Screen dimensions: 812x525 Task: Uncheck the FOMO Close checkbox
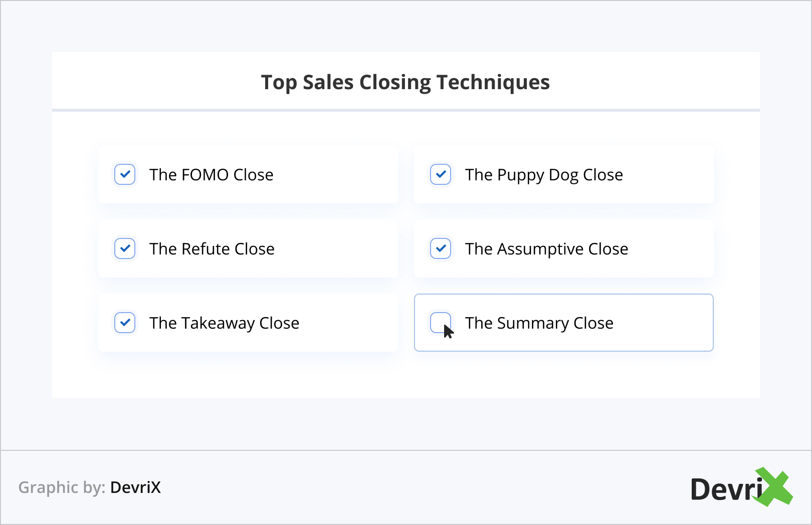pyautogui.click(x=125, y=174)
